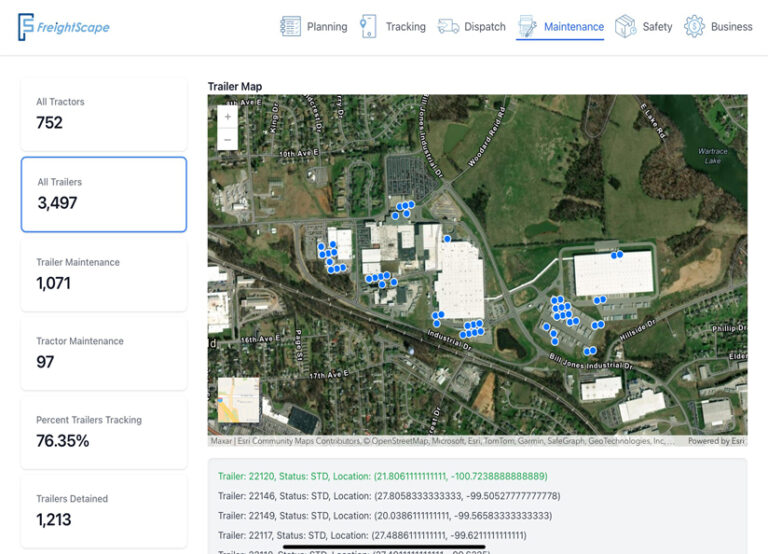Click the lone trailer marker above the large white warehouse
Image resolution: width=768 pixels, height=554 pixels.
447,239
